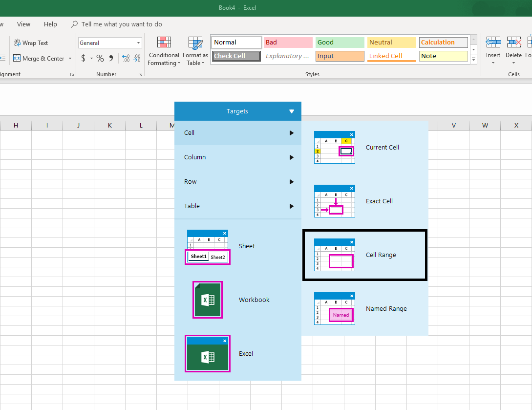Select the Current Cell target thumbnail
This screenshot has height=410, width=532.
point(335,147)
